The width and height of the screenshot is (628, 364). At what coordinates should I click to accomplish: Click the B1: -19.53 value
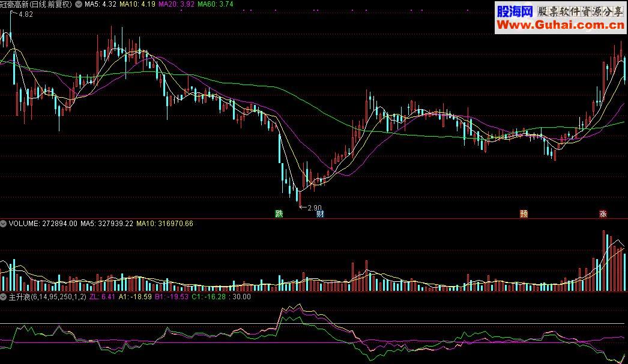(x=172, y=297)
